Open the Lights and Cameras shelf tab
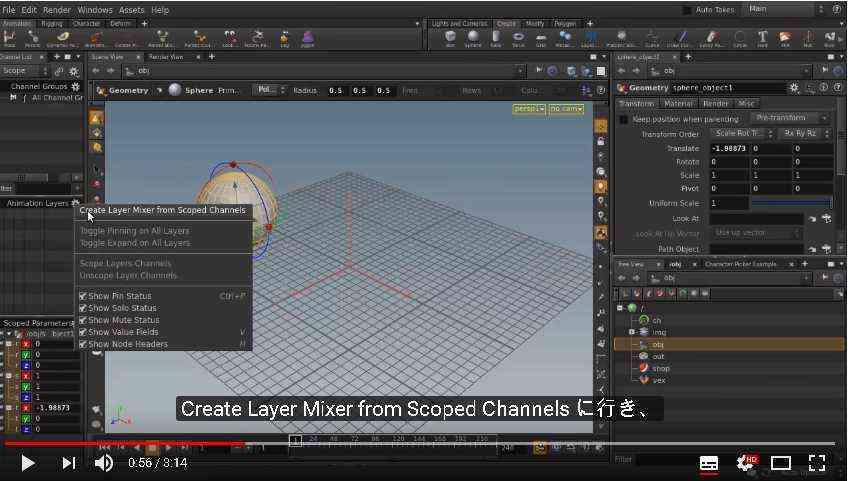The image size is (851, 481). [x=460, y=24]
